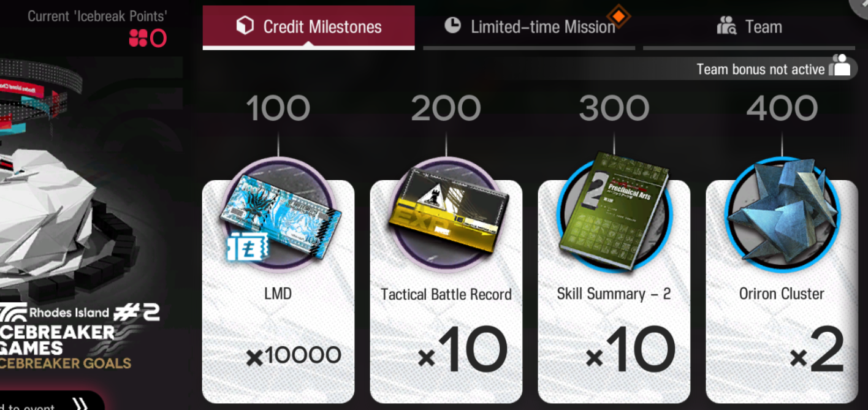Viewport: 868px width, 410px height.
Task: Click the clock icon on Limited-time Mission tab
Action: point(452,25)
